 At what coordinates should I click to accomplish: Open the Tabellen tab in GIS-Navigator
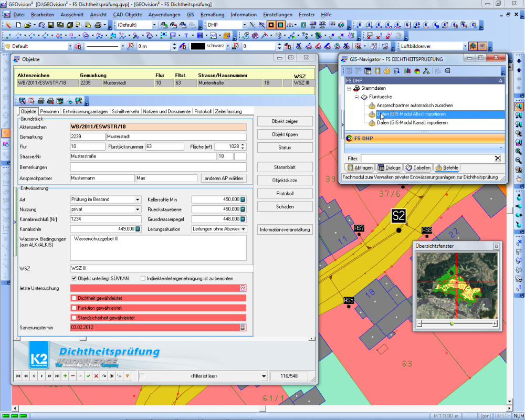click(418, 168)
